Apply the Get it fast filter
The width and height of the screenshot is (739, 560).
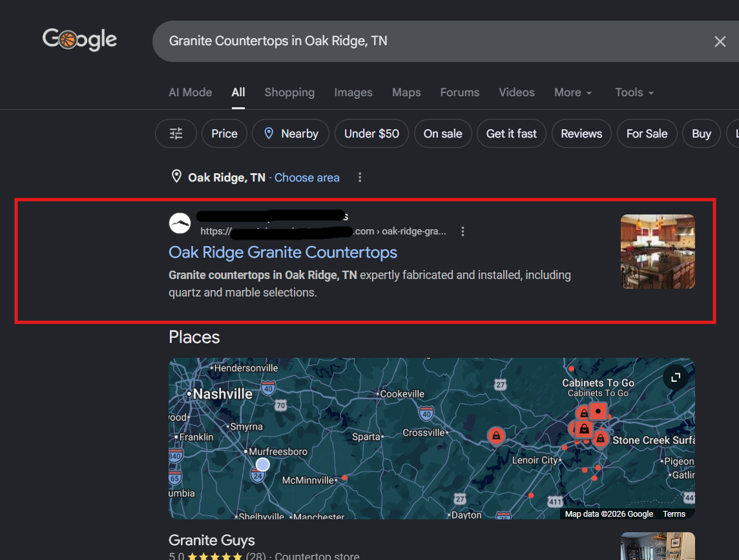[x=512, y=134]
